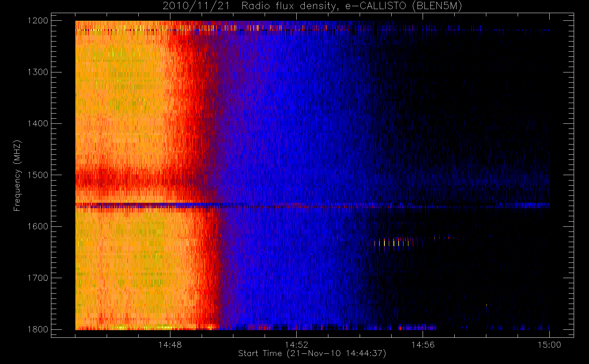Click the 14:56 time tick label
This screenshot has width=589, height=364.
click(423, 345)
